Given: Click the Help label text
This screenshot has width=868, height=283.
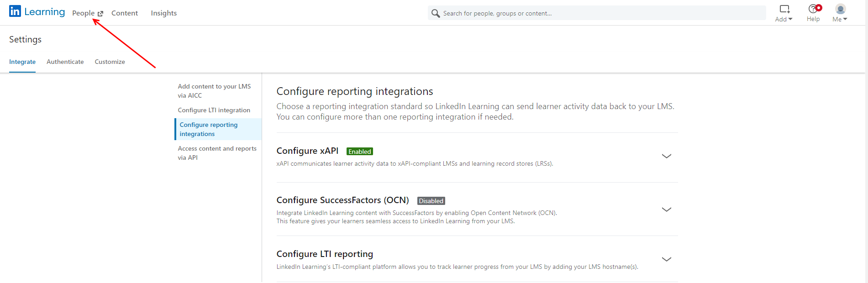Looking at the screenshot, I should click(x=813, y=19).
